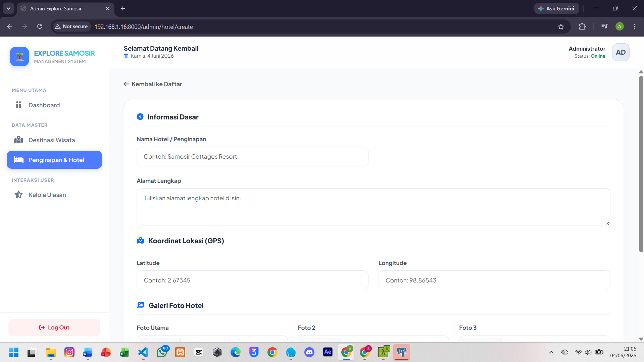Click the page scrollbar up arrow

coord(641,72)
